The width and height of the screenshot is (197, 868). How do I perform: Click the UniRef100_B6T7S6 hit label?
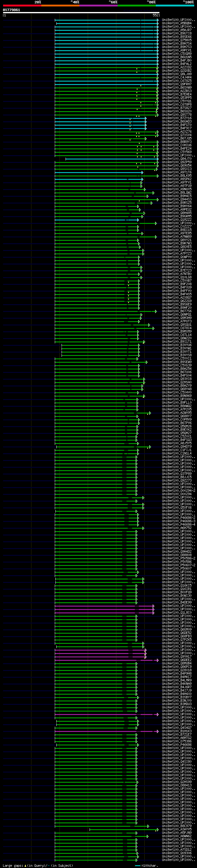(177, 311)
